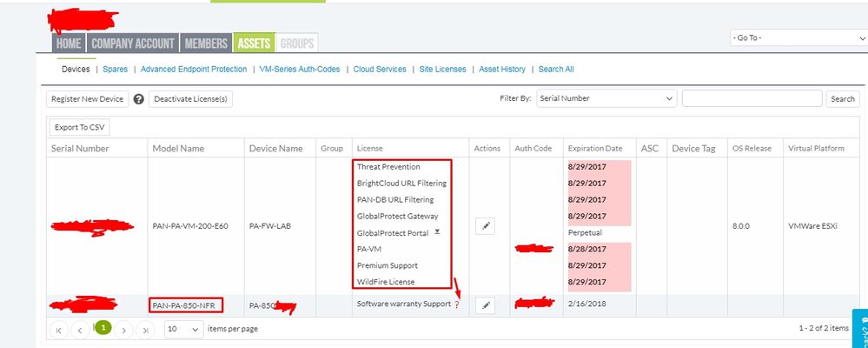Go to the first page of results
This screenshot has width=868, height=348.
pos(59,329)
